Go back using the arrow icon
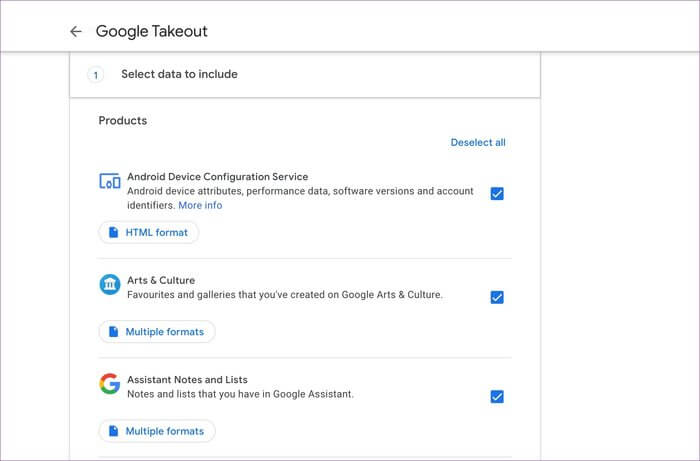The width and height of the screenshot is (700, 461). [75, 31]
